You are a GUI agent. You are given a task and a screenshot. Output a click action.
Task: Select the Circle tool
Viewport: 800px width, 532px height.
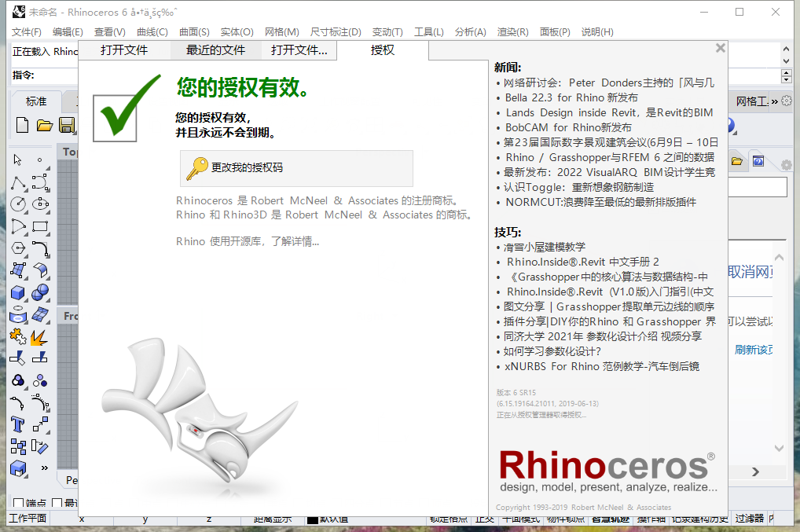[x=18, y=204]
